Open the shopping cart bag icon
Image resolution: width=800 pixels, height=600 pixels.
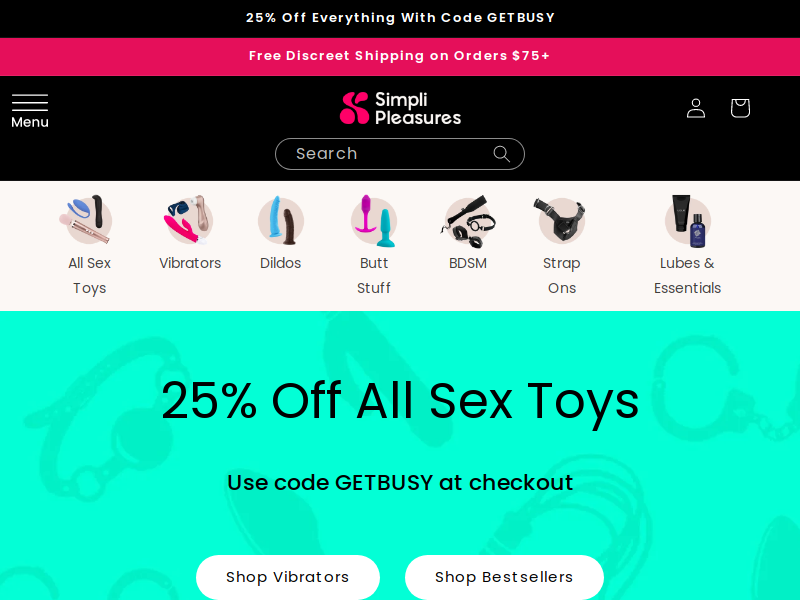point(740,108)
